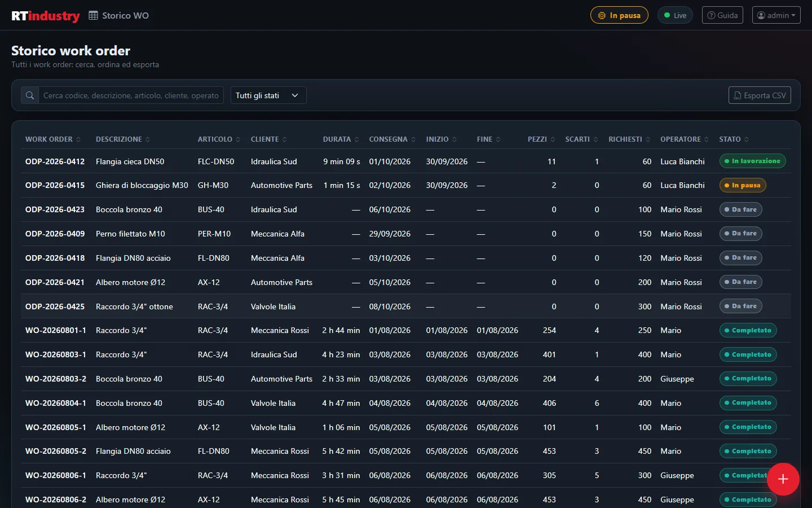This screenshot has height=508, width=812.
Task: Sort by Operatore column arrows
Action: [707, 139]
